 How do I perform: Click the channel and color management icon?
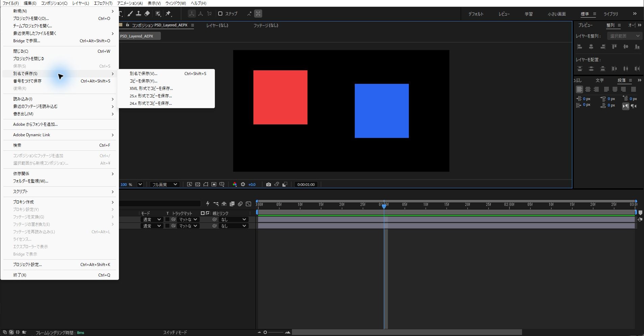pyautogui.click(x=235, y=184)
